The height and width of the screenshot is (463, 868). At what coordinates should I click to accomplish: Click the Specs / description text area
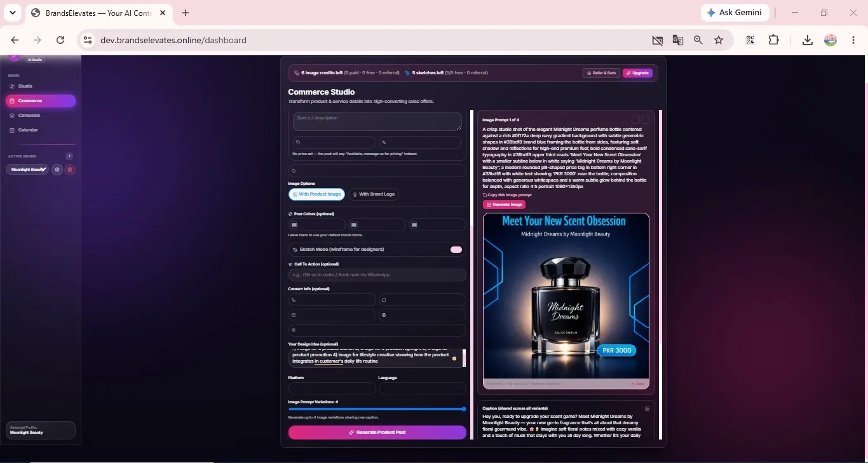[377, 121]
